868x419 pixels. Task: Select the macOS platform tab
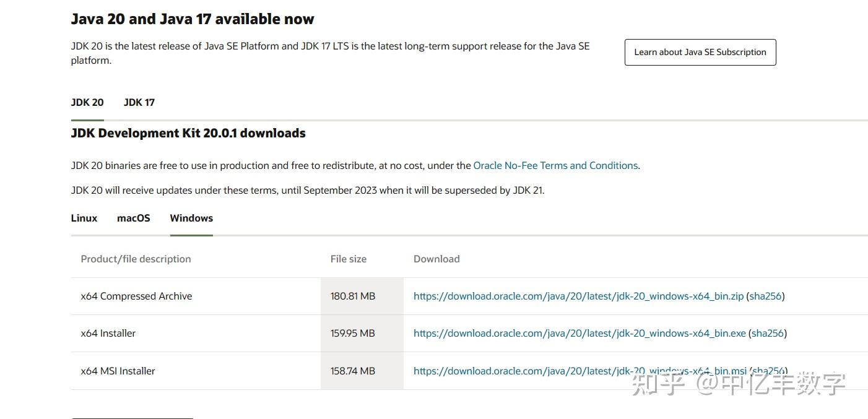tap(134, 218)
